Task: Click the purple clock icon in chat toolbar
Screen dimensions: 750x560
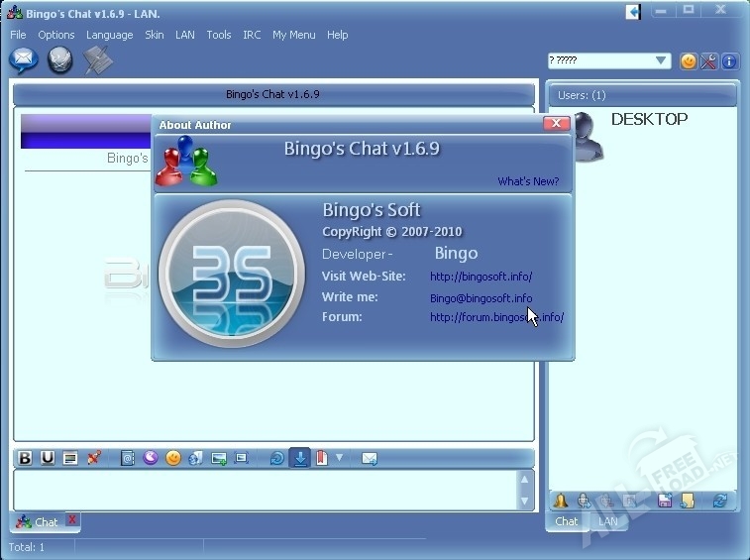Action: point(151,458)
